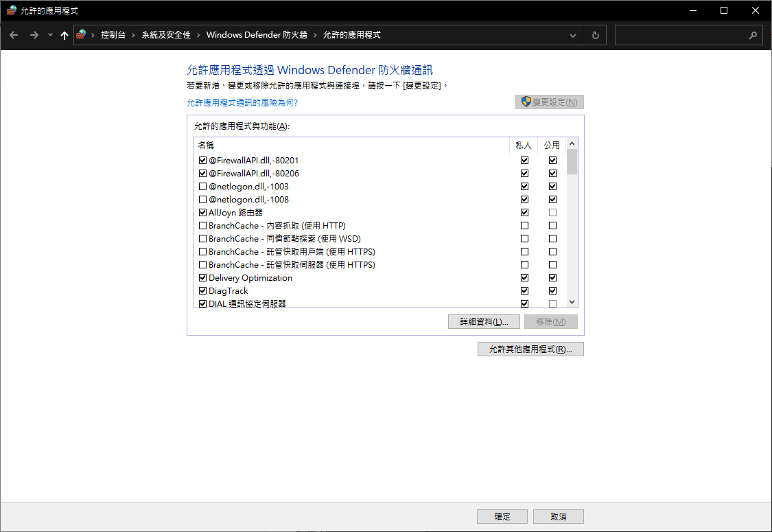This screenshot has width=772, height=532.
Task: Toggle AllJoyn 路由器 name checkbox
Action: coord(203,213)
